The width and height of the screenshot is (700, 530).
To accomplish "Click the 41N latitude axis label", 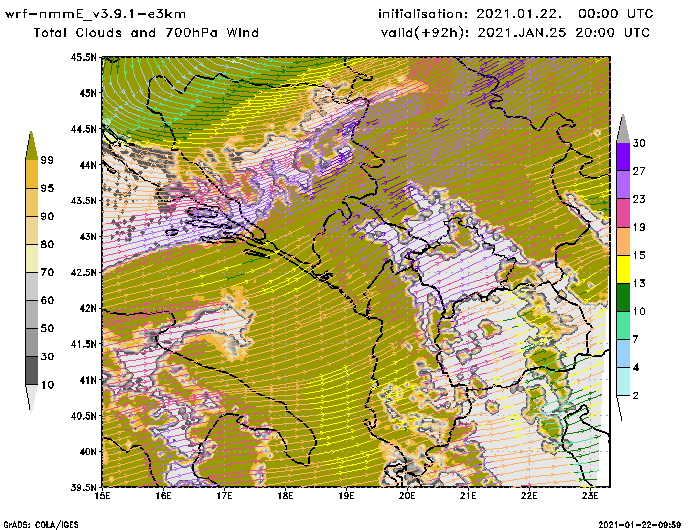I will [x=88, y=380].
